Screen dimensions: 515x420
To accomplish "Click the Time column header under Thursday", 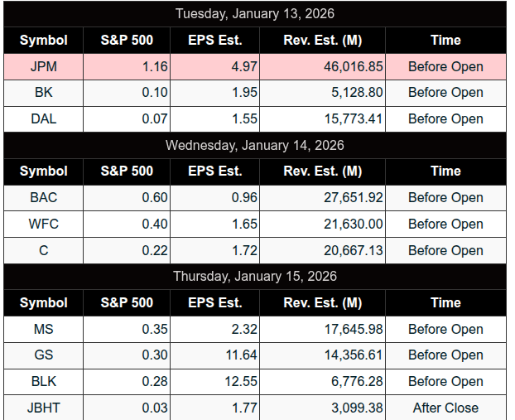I will [445, 302].
